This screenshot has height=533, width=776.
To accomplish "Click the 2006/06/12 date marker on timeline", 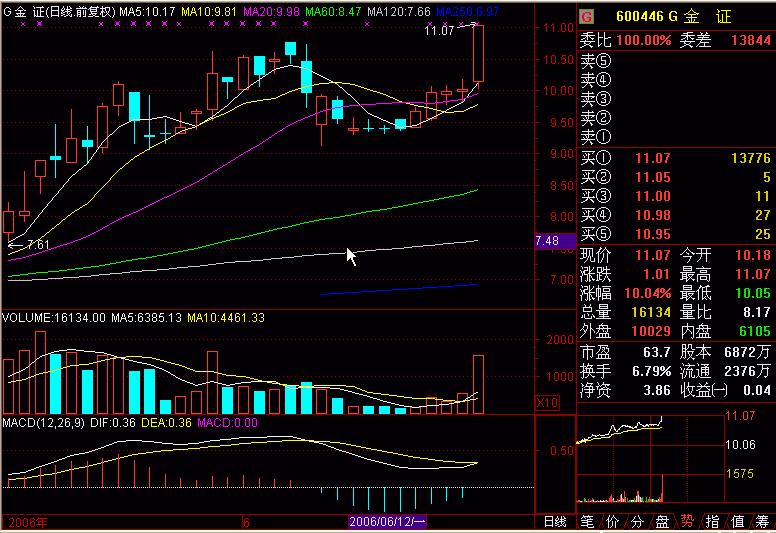I will click(387, 522).
